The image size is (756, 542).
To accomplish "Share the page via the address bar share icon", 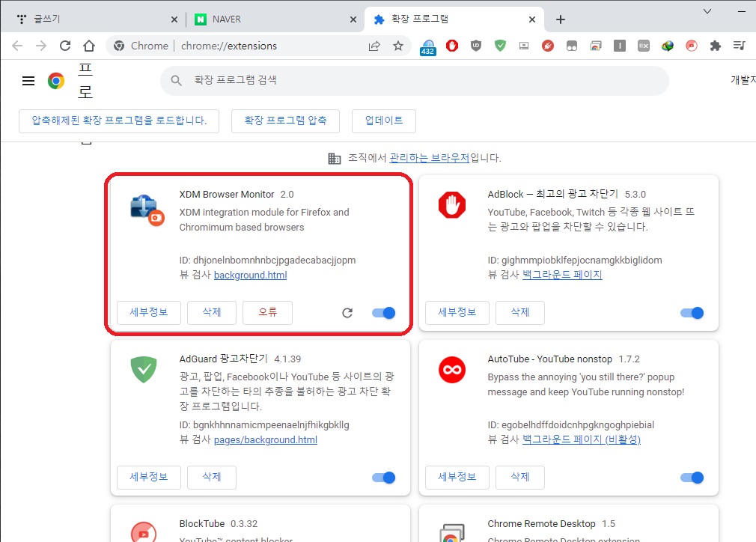I will [x=374, y=46].
